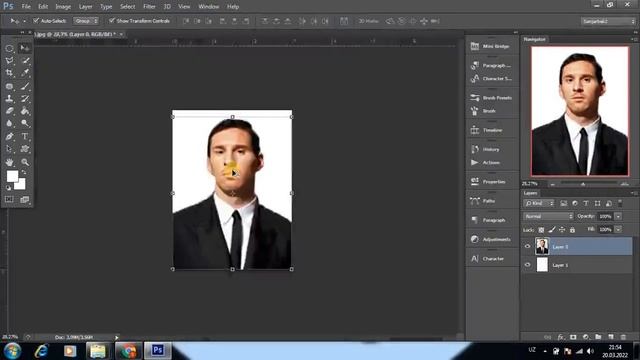Open the Image menu
This screenshot has width=640, height=360.
coord(63,7)
